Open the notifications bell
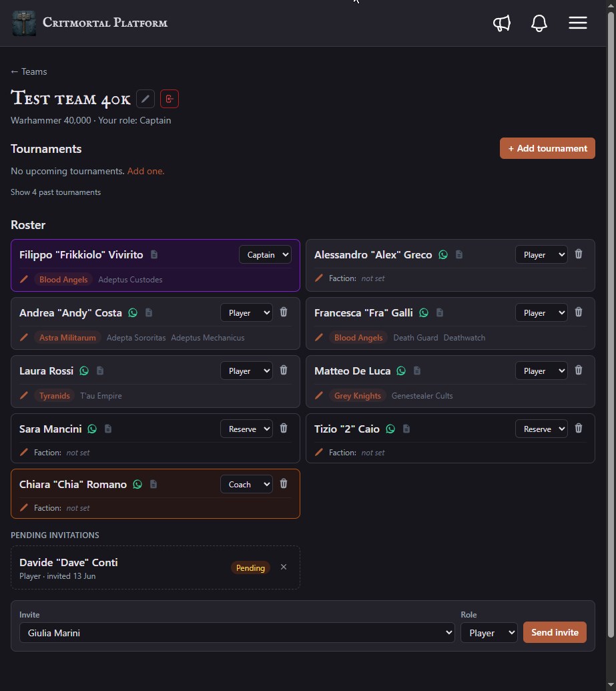 [539, 23]
